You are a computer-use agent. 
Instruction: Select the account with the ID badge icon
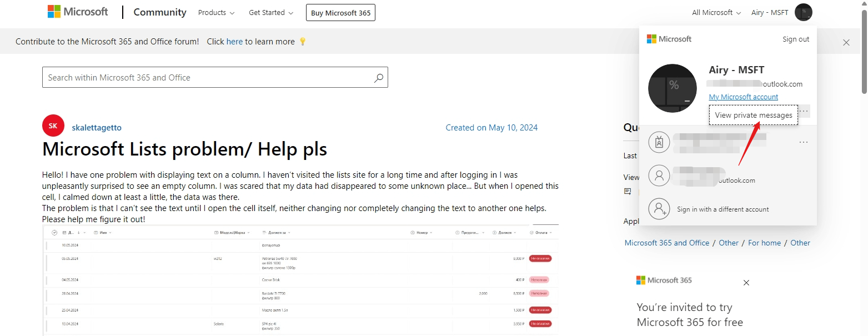(x=659, y=142)
